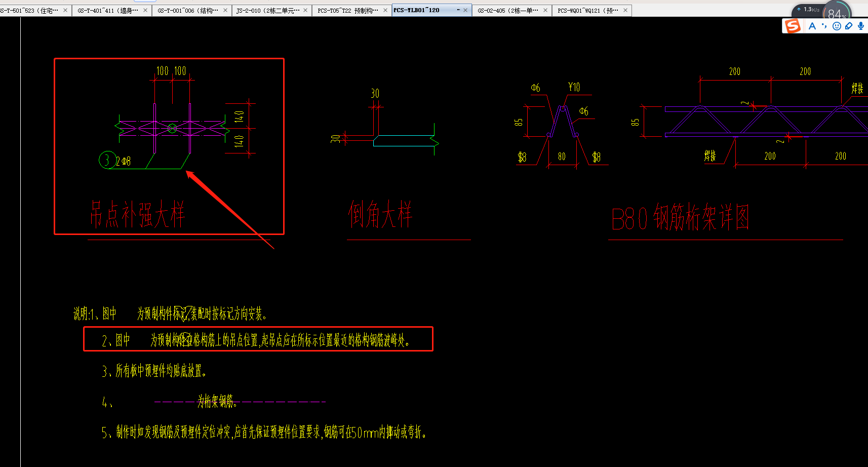Viewport: 868px width, 467px height.
Task: Select the 焊接 label at bottom of truss
Action: coord(710,156)
